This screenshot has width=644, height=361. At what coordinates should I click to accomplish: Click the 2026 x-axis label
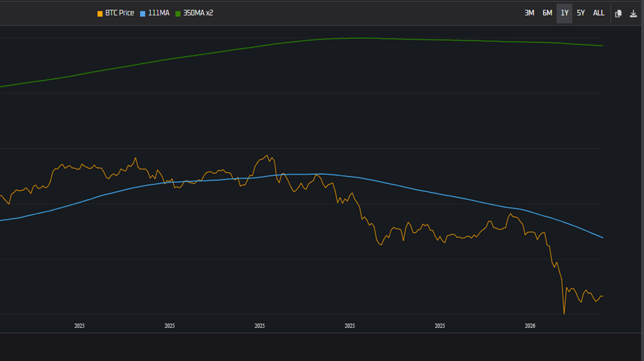click(x=530, y=326)
